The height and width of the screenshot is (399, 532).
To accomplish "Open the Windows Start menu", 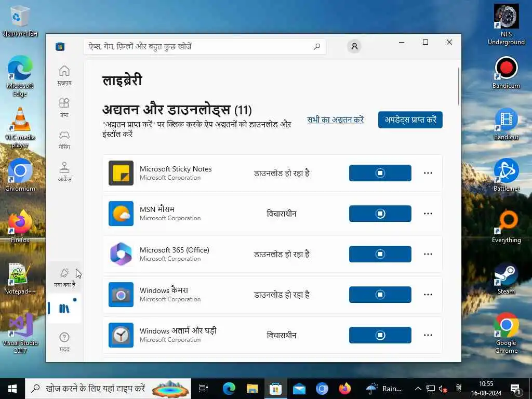I will pos(12,389).
